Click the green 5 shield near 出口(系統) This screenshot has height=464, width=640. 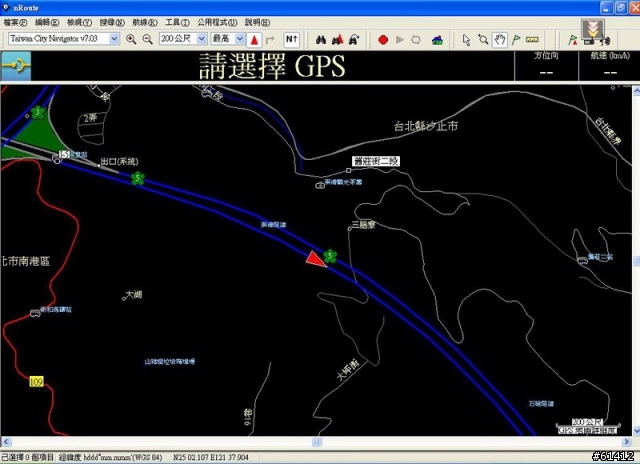(x=138, y=178)
